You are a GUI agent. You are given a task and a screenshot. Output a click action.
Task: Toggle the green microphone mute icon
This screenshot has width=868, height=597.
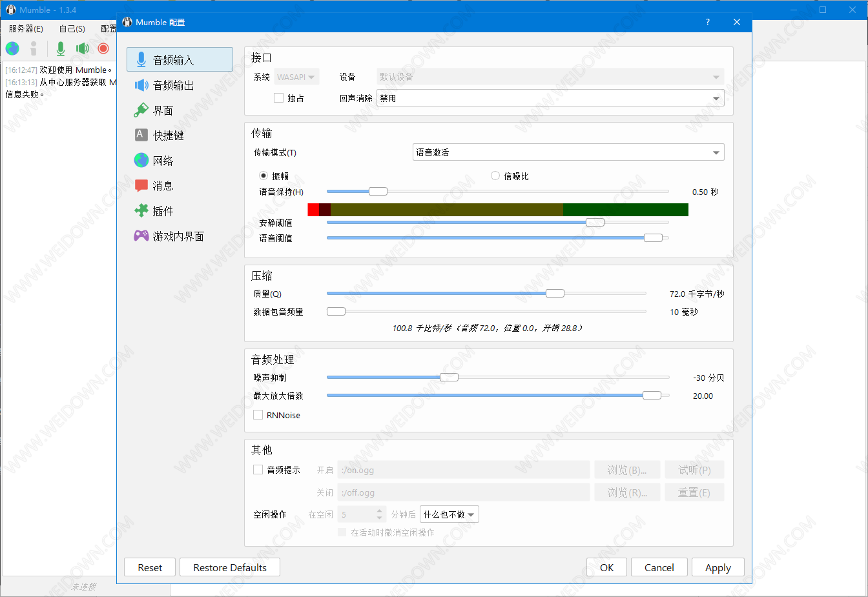61,48
